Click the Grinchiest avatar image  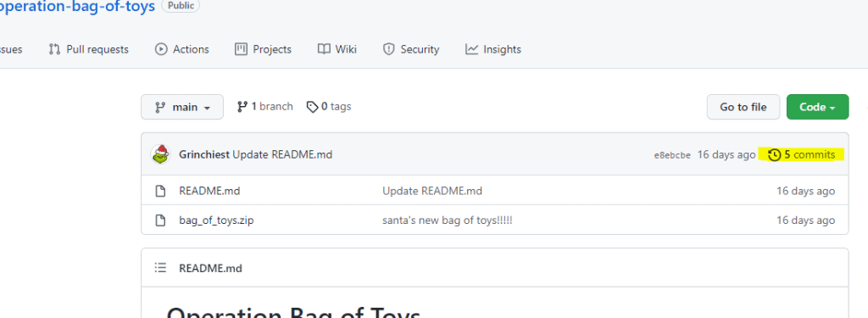coord(160,154)
